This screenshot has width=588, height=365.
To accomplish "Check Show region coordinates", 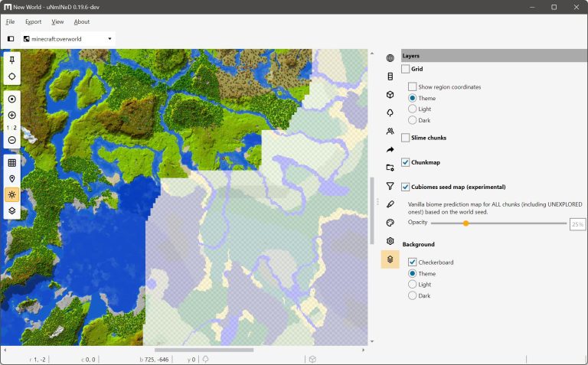I will 412,86.
